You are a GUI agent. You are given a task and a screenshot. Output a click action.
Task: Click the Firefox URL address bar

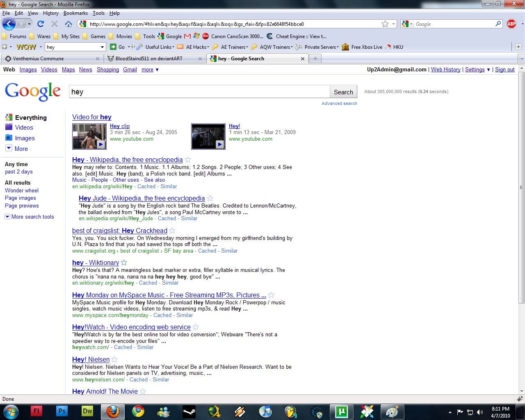235,24
